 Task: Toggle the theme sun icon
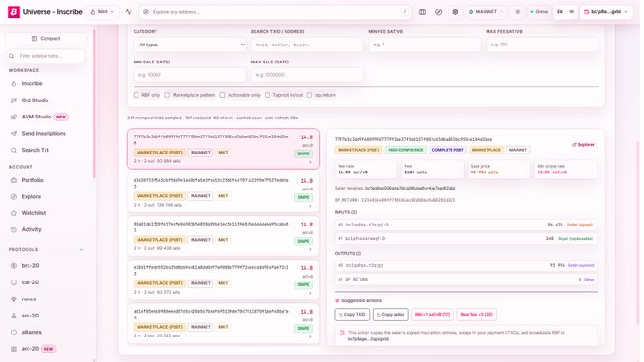(518, 12)
